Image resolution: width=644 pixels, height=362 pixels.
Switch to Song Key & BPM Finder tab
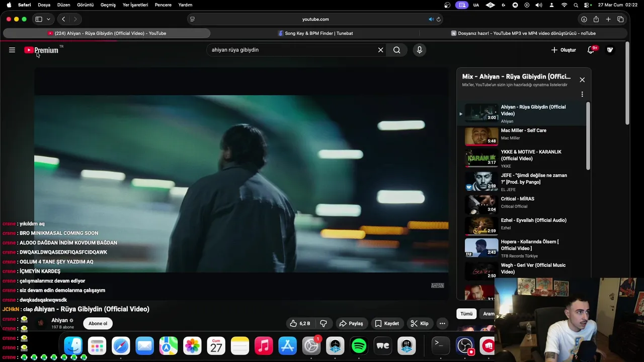pyautogui.click(x=315, y=33)
